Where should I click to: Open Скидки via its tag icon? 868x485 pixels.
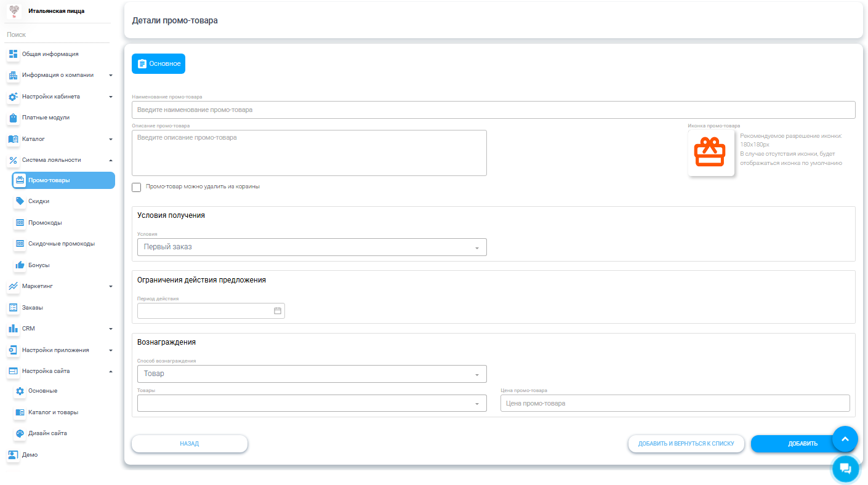pos(20,201)
